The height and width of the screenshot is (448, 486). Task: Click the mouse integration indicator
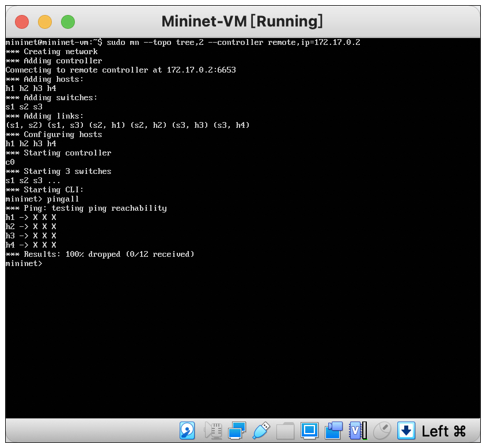[x=382, y=430]
